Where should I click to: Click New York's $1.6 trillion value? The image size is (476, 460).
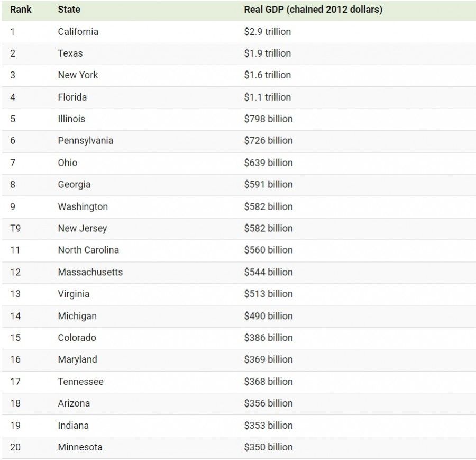coord(268,75)
